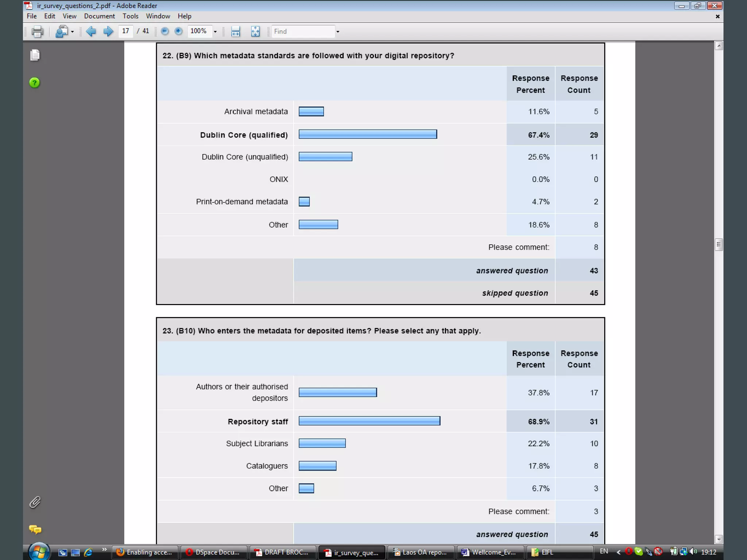
Task: Open the green help question icon
Action: click(35, 83)
